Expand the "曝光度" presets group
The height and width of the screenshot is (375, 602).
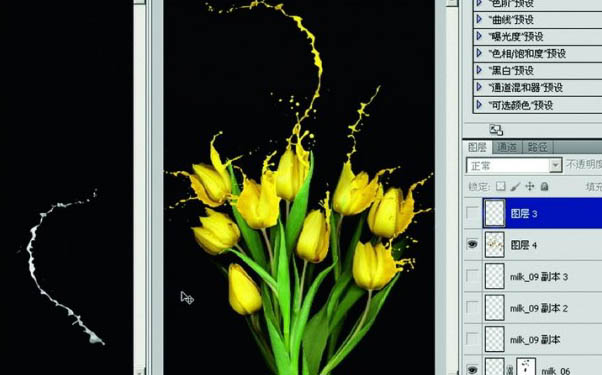(x=479, y=36)
